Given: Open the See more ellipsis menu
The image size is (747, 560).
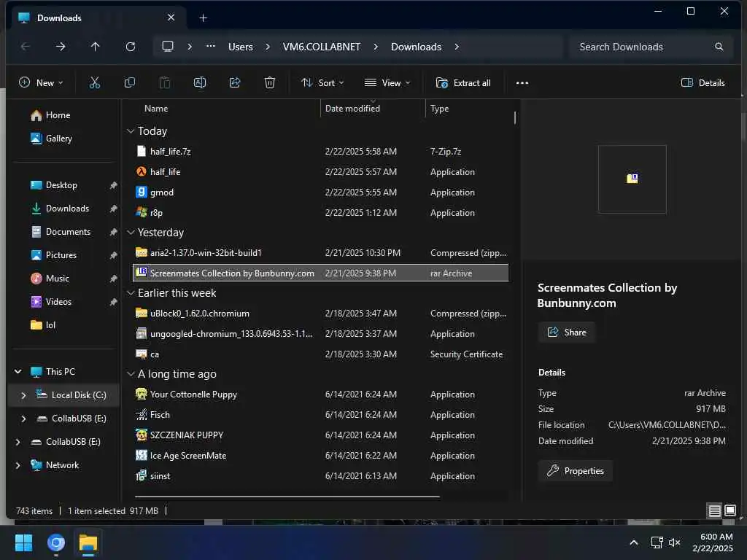Looking at the screenshot, I should (522, 83).
